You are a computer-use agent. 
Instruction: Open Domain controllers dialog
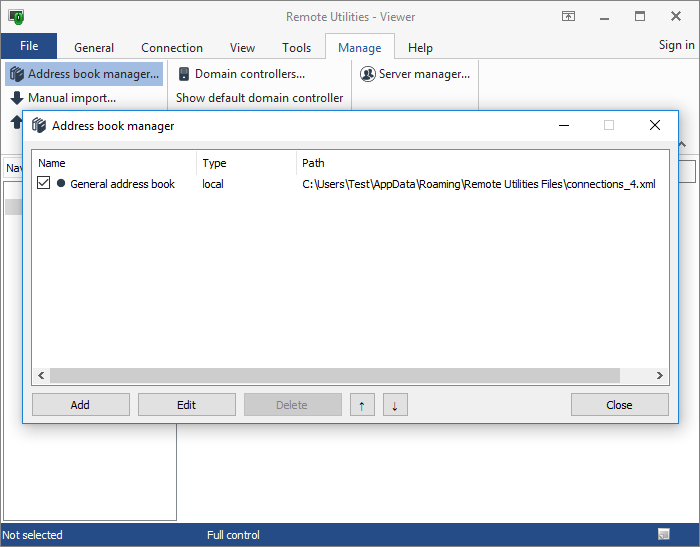(242, 74)
